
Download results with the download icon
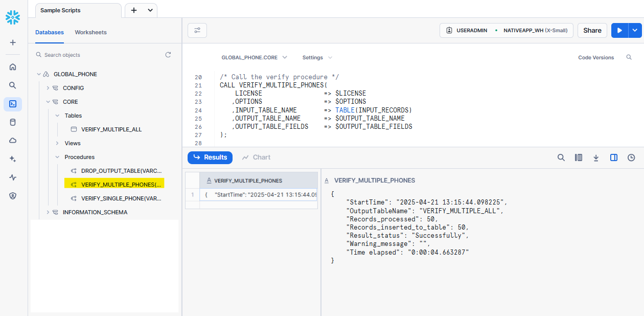[596, 157]
